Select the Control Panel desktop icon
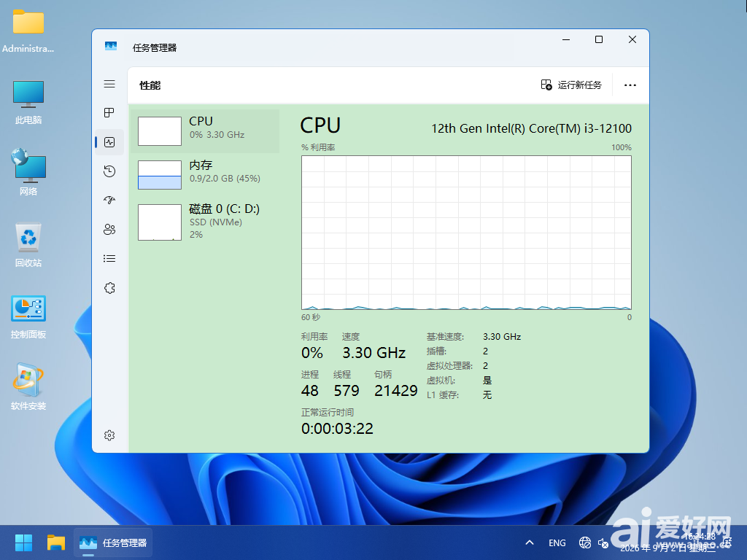 [x=28, y=317]
